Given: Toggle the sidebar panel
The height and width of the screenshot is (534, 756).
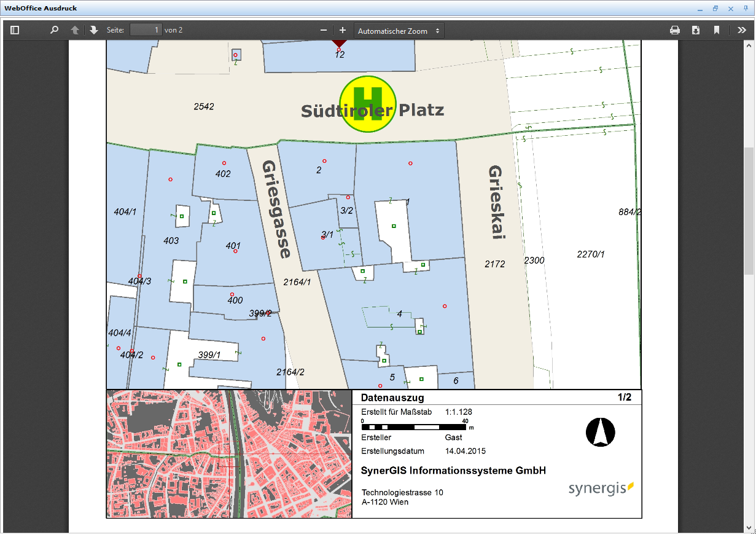Looking at the screenshot, I should click(x=15, y=30).
